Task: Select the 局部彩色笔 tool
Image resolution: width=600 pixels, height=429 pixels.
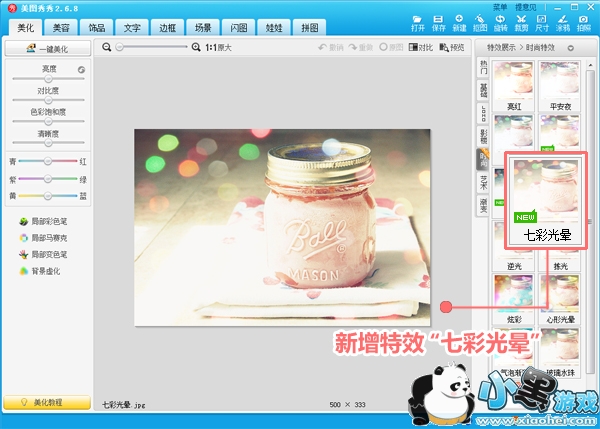Action: pos(43,221)
